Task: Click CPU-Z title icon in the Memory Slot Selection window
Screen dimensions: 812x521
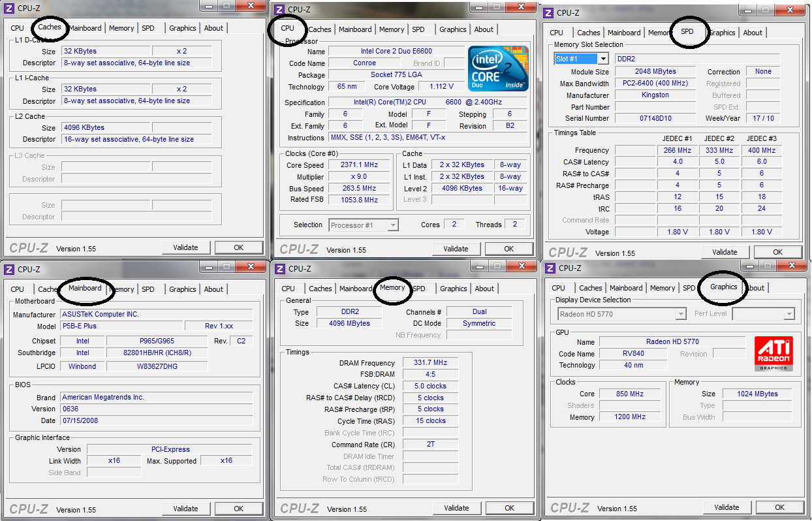Action: point(549,13)
